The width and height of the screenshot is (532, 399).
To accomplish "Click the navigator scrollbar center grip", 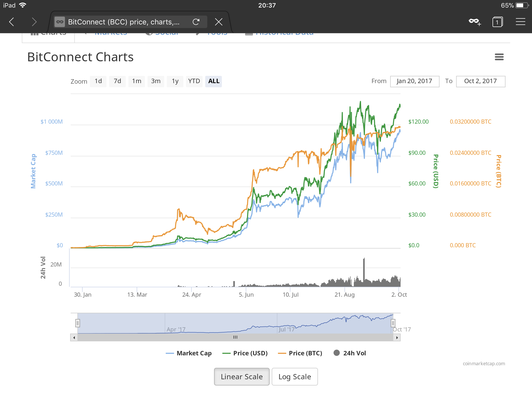I will coord(235,337).
